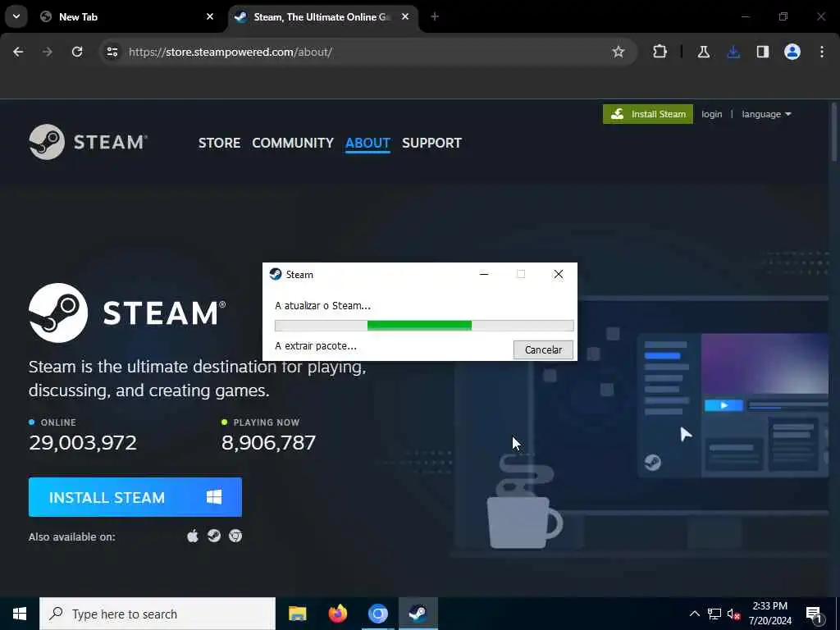Open File Explorer from the taskbar
The height and width of the screenshot is (630, 840).
297,614
